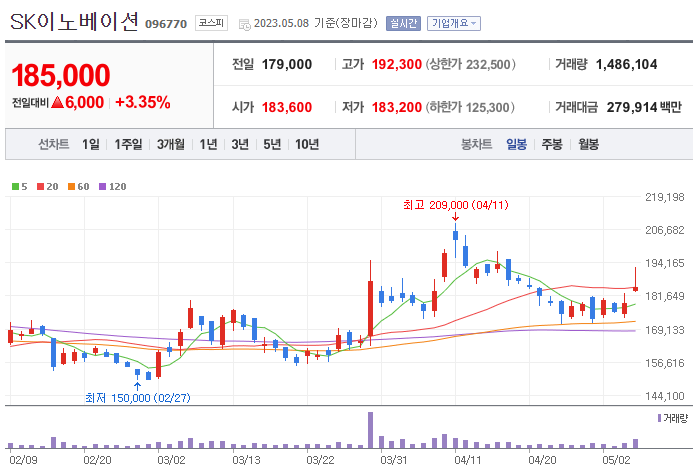The width and height of the screenshot is (693, 474).
Task: Click the 04/11 date axis label
Action: [468, 460]
